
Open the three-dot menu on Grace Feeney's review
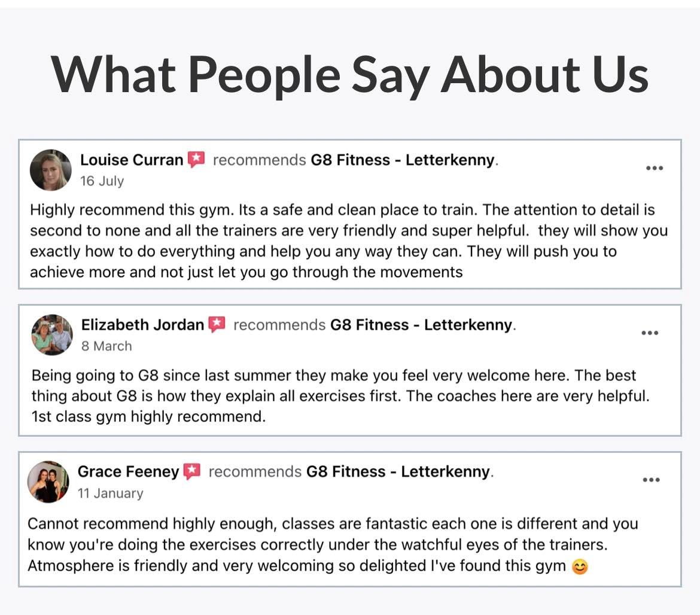(651, 480)
